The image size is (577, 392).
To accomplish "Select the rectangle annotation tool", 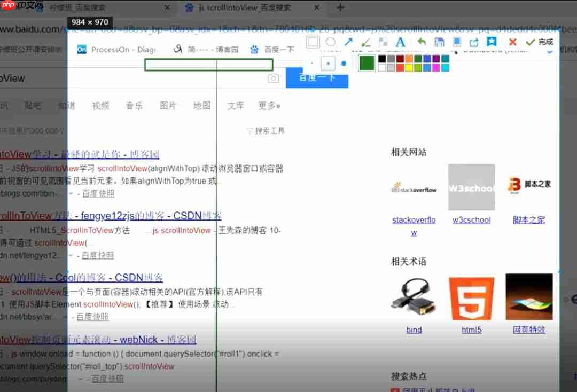I will [312, 42].
